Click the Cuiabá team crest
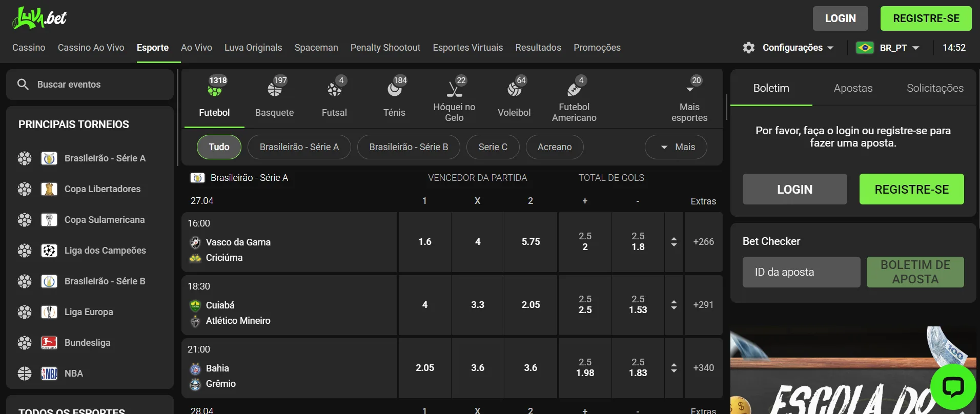Screen dimensions: 980x414 (195, 305)
